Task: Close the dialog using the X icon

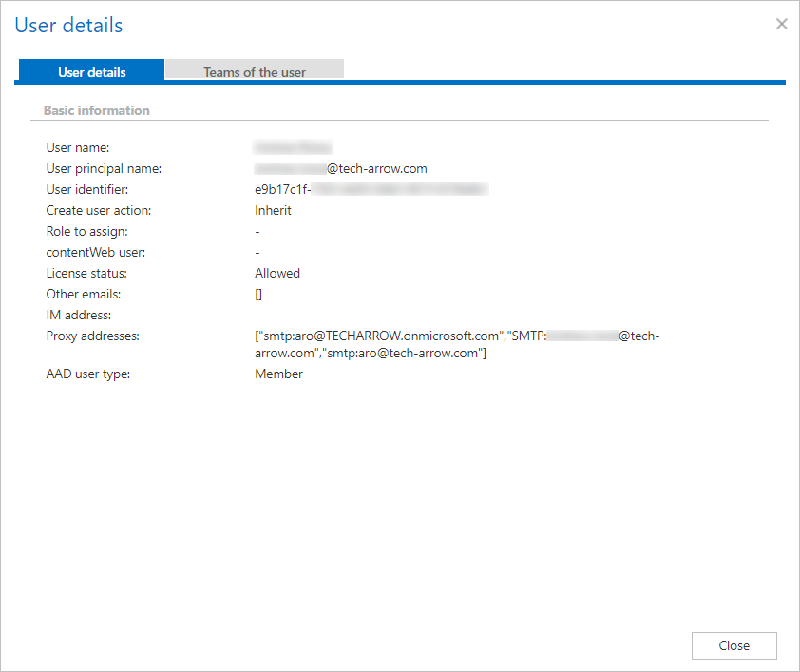Action: [781, 24]
